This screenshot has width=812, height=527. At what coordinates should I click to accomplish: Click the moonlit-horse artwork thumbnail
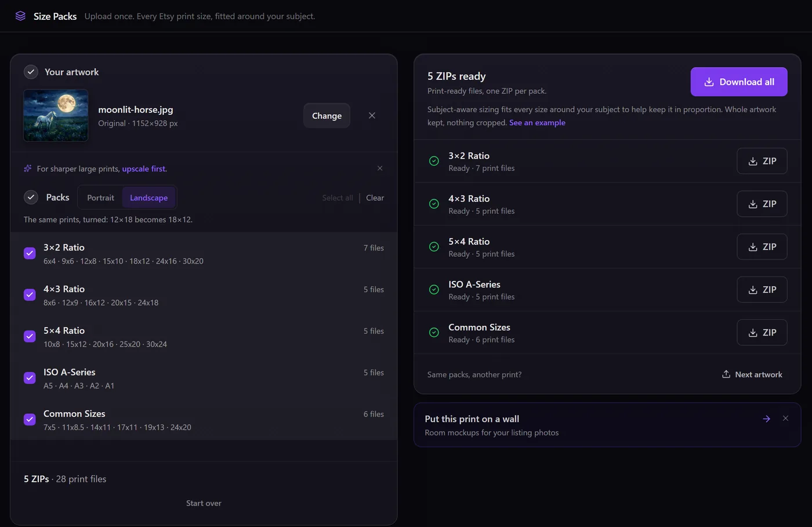[x=56, y=115]
